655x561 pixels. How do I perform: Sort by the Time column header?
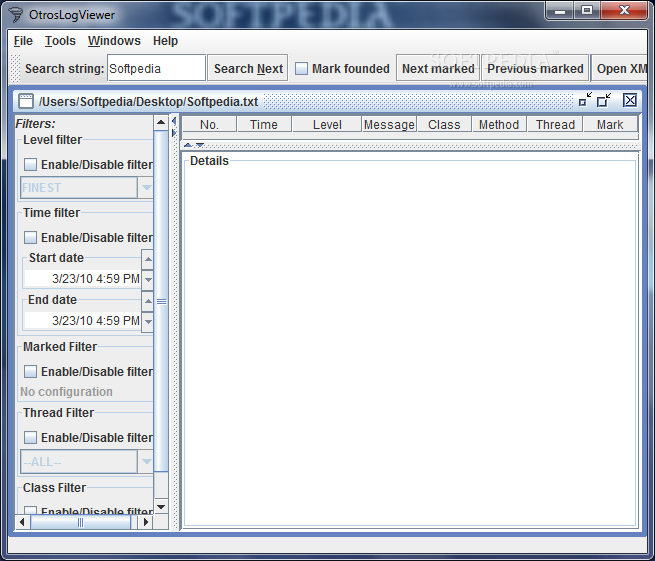click(x=264, y=124)
